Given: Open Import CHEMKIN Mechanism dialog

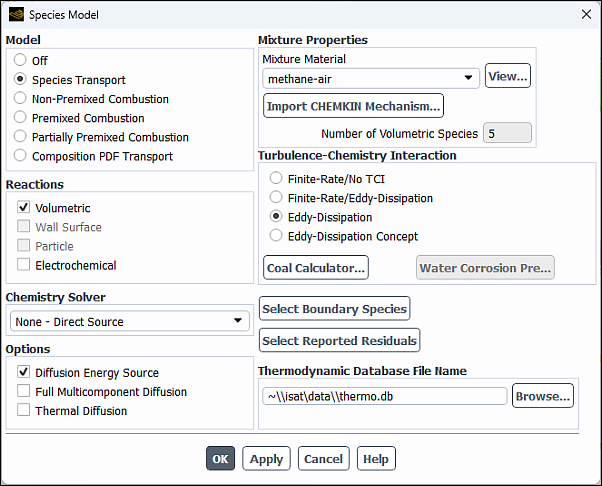Looking at the screenshot, I should point(353,106).
